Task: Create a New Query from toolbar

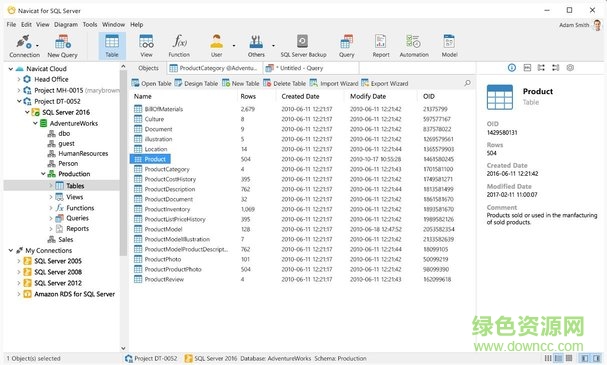Action: click(x=62, y=46)
